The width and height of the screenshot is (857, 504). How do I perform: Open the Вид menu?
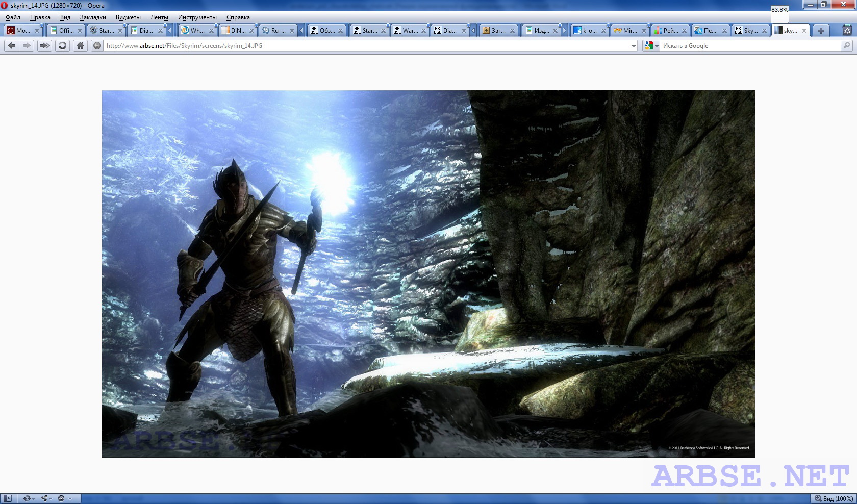point(65,17)
